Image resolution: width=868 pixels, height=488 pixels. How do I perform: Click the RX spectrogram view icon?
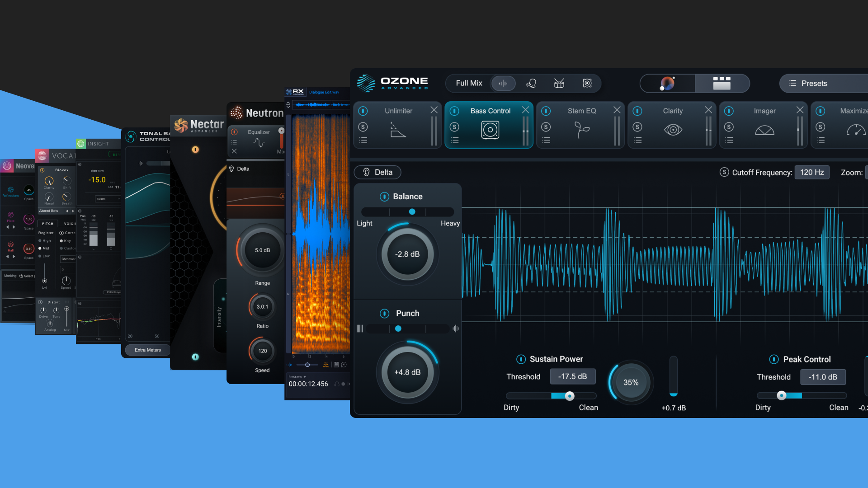(x=325, y=365)
